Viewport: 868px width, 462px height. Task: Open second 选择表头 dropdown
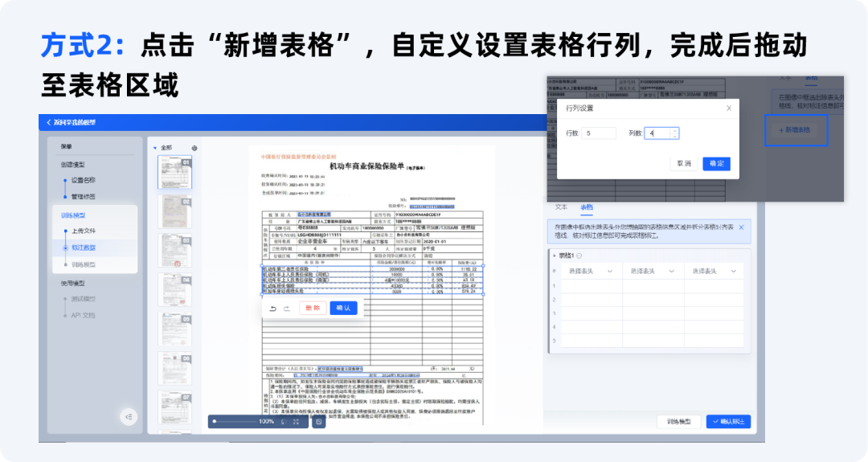653,271
